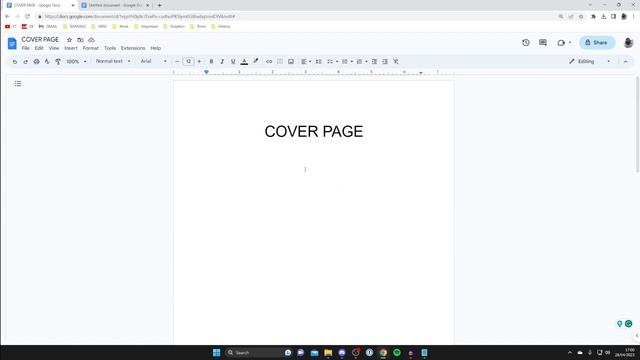Collapse the menus with the chevron-up button
Screen dimensions: 640x360
pyautogui.click(x=625, y=62)
